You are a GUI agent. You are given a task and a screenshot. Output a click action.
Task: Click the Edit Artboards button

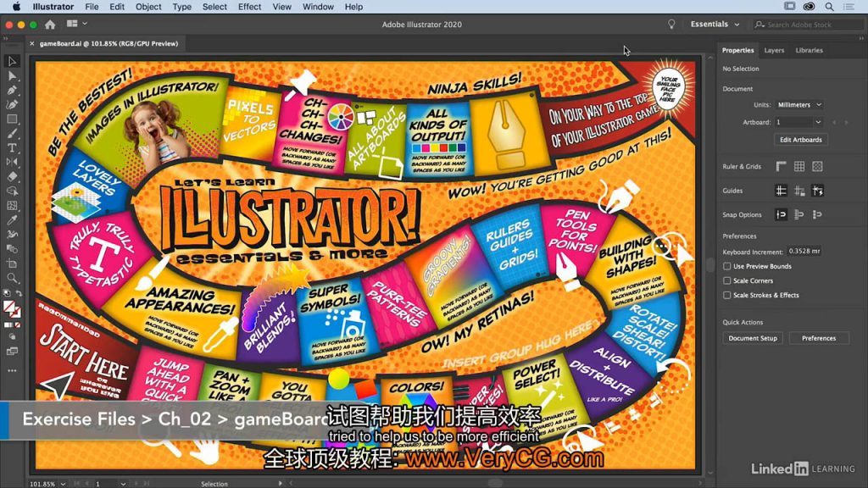[x=800, y=140]
